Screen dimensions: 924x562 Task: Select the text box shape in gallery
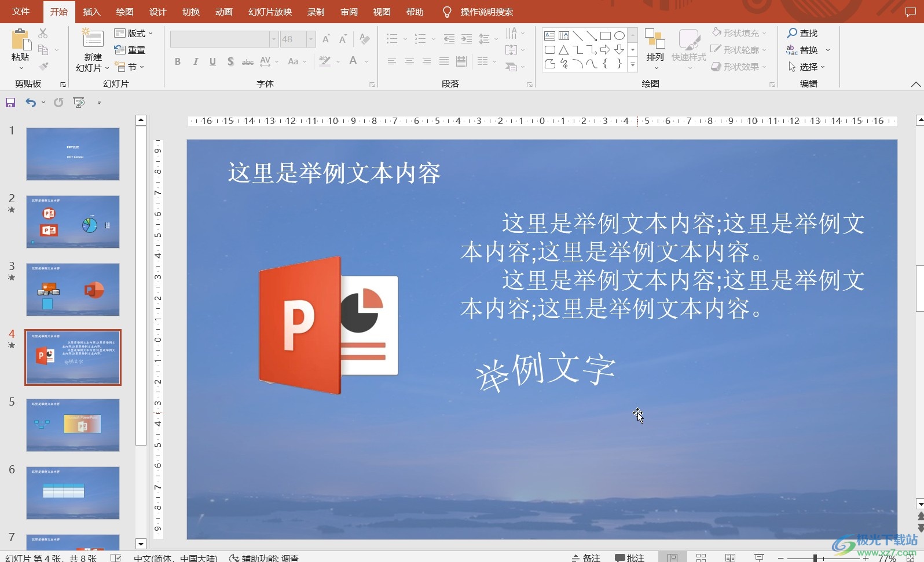[x=550, y=36]
